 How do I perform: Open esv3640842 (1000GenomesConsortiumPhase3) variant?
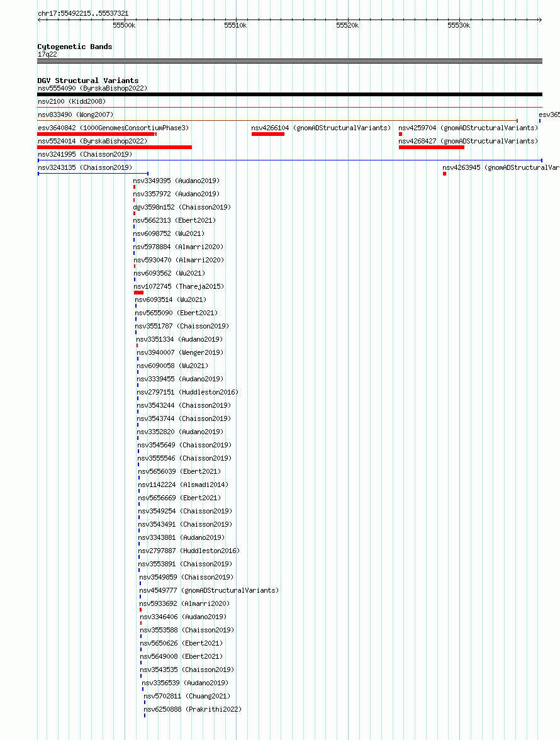113,128
